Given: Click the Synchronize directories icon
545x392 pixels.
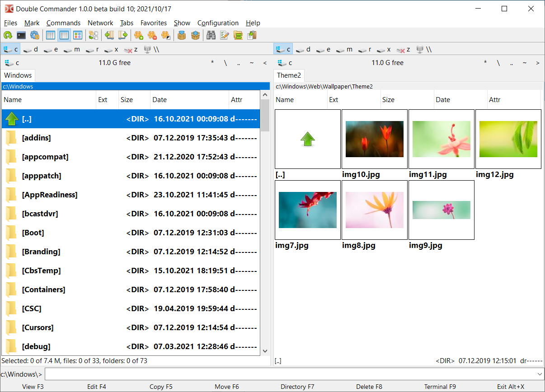Looking at the screenshot, I should (x=238, y=35).
